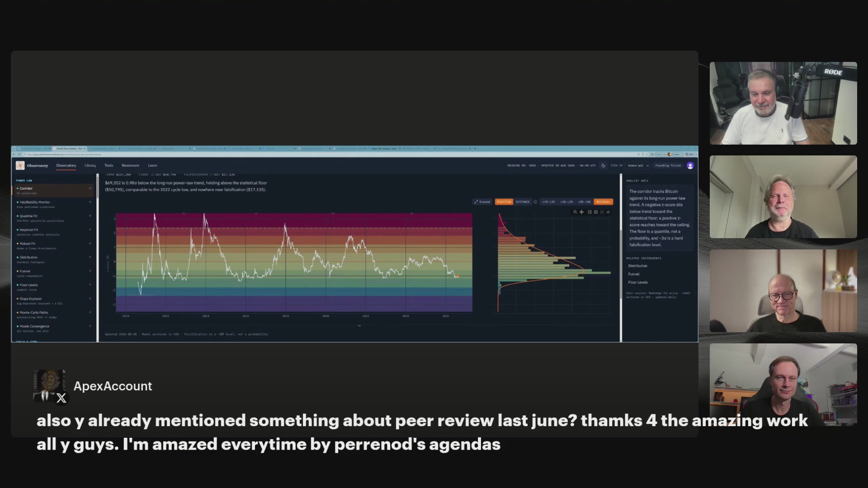Open the Robust Fit sidebar item
This screenshot has height=488, width=868.
[x=53, y=245]
